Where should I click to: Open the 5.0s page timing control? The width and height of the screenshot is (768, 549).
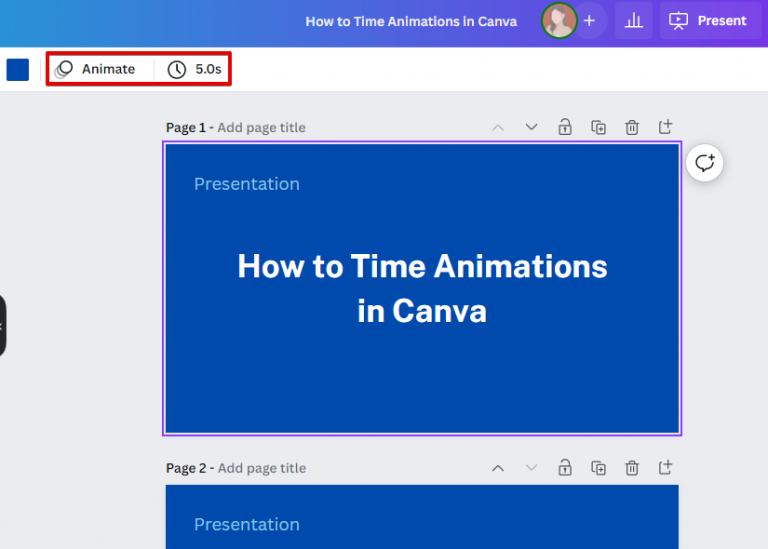point(194,69)
